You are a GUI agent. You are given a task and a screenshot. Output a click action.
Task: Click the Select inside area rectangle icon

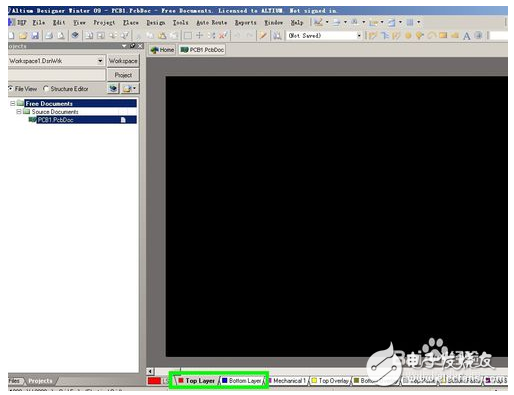188,35
